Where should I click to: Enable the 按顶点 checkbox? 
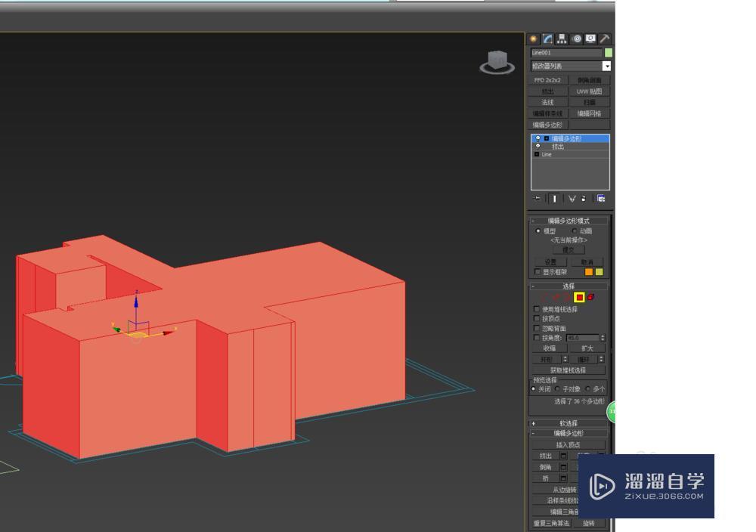point(537,319)
